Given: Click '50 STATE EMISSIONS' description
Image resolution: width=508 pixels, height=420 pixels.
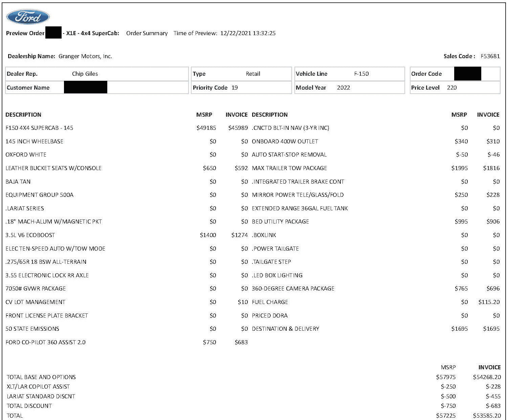Looking at the screenshot, I should (32, 329).
